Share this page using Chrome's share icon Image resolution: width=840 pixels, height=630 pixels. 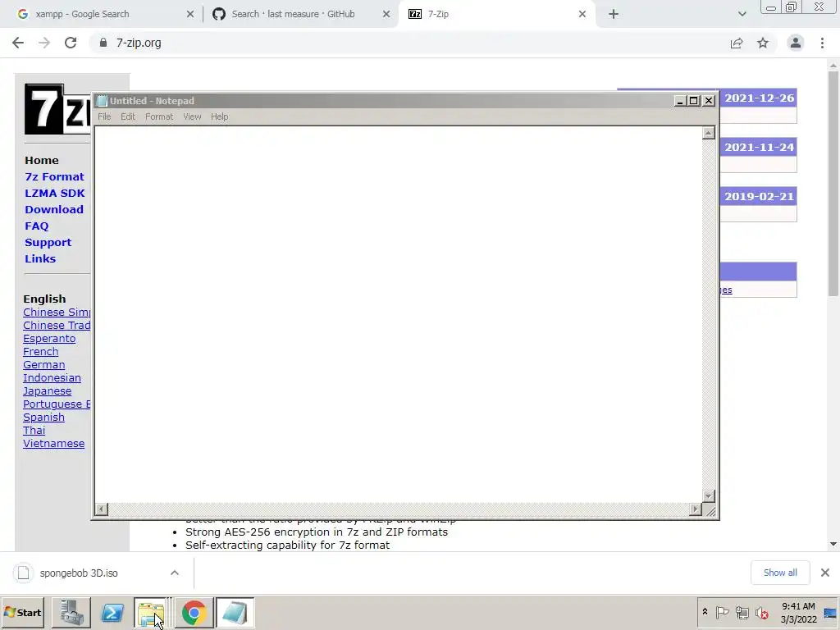737,43
